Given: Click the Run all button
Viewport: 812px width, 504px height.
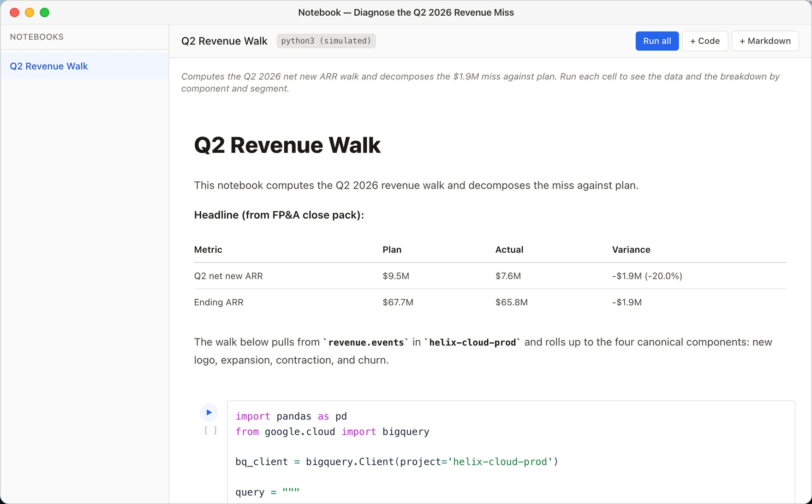Looking at the screenshot, I should [657, 41].
